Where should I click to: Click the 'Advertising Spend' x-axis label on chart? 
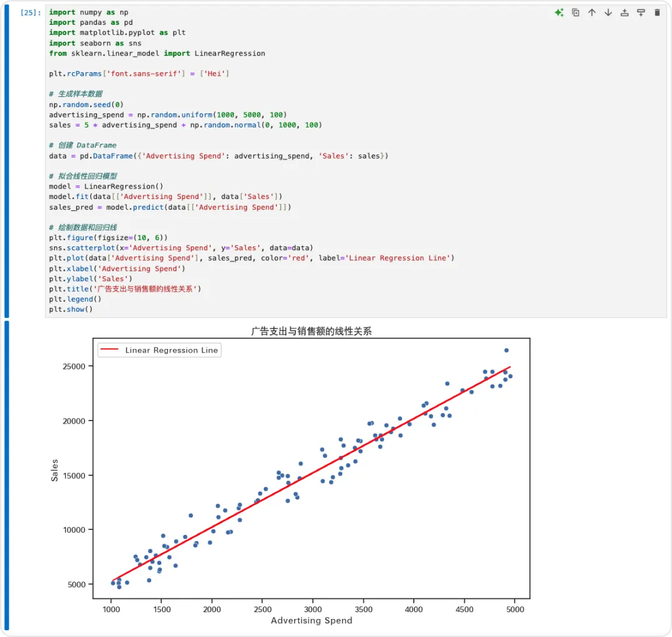pyautogui.click(x=312, y=620)
